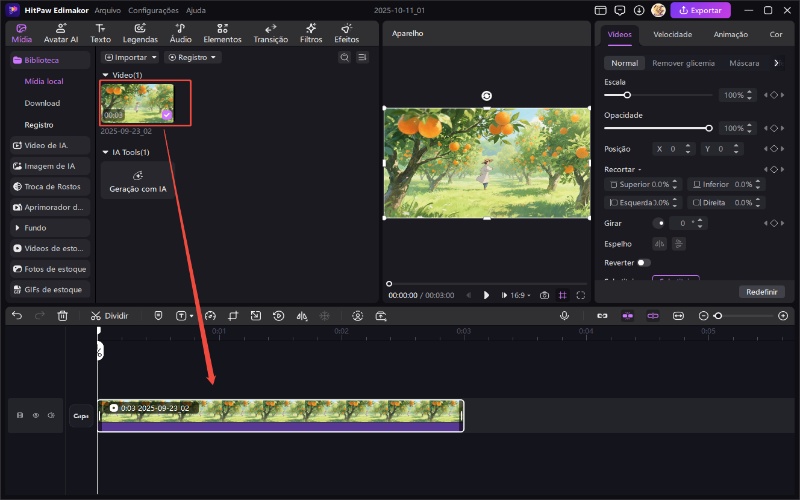Click the horizontal mirror flip icon
This screenshot has width=800, height=500.
[659, 243]
